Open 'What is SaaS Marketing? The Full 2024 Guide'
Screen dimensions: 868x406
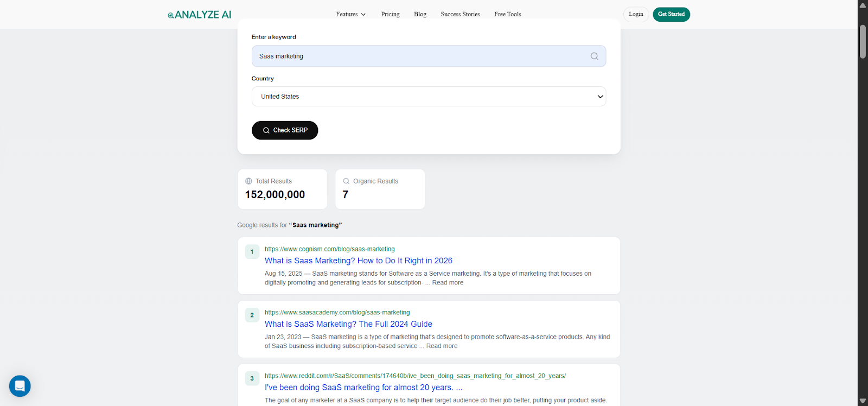[x=348, y=325]
